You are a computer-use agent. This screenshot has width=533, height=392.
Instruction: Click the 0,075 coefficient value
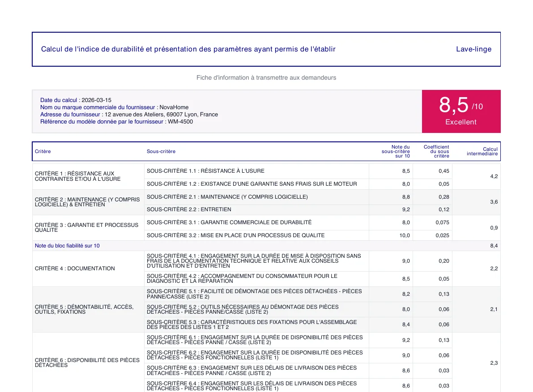pos(442,222)
